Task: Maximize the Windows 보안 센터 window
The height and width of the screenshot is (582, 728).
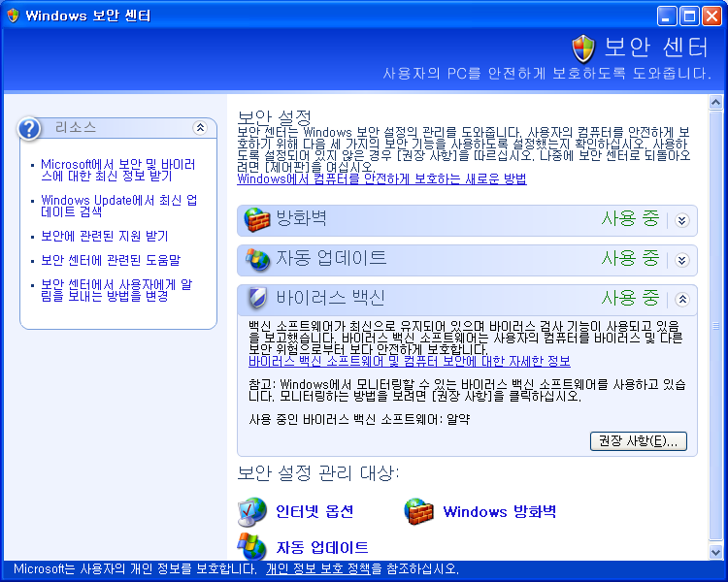Action: point(689,16)
